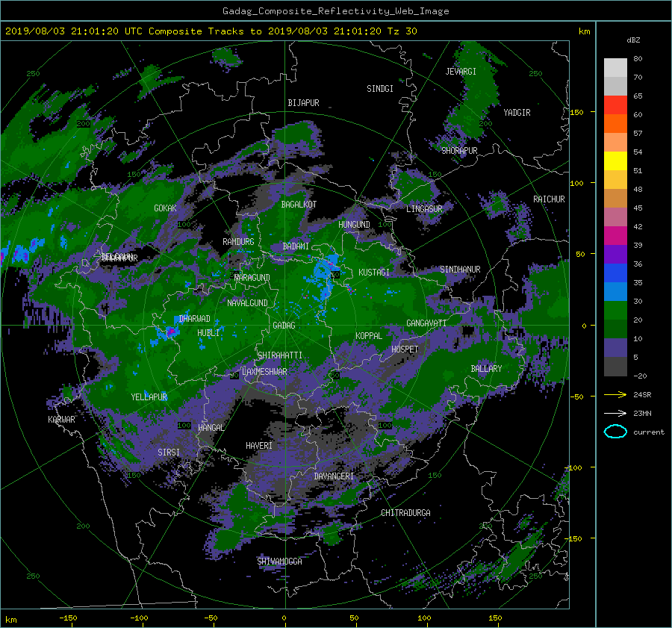Click the DHARWAD city label

pyautogui.click(x=195, y=319)
